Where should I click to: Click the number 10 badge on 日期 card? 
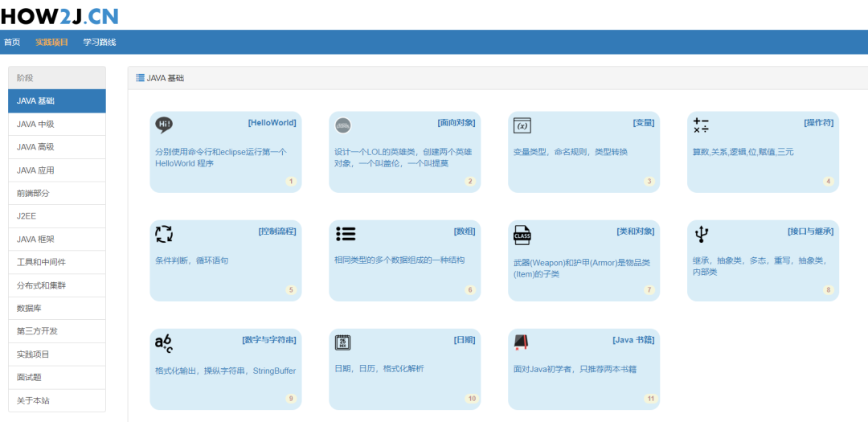[472, 399]
